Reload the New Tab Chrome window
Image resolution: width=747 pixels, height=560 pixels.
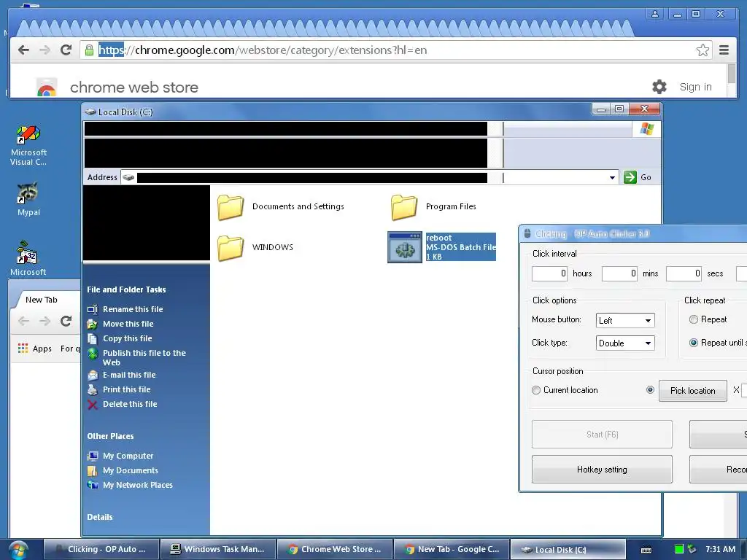[66, 321]
